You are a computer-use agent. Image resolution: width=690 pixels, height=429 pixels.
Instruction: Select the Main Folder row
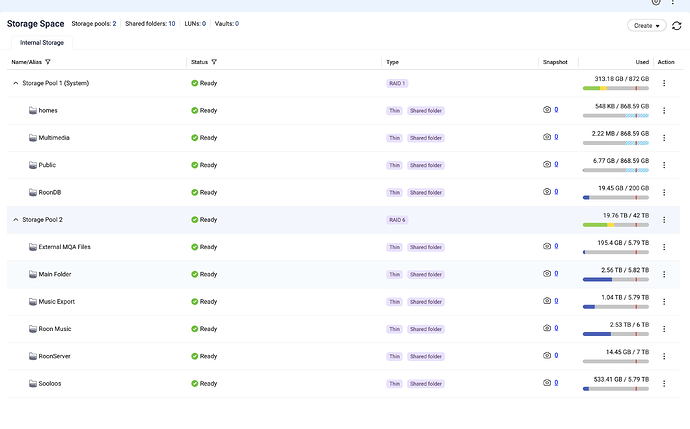click(x=343, y=274)
